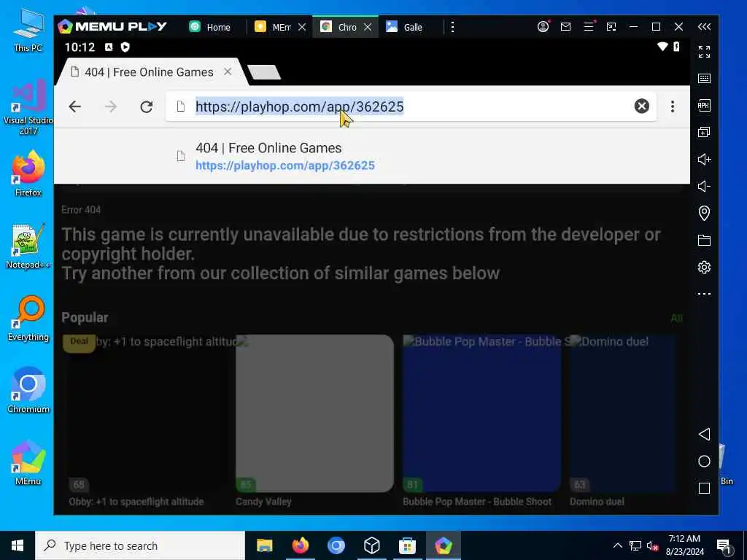Open the notification center icon
This screenshot has height=560, width=747.
(724, 546)
